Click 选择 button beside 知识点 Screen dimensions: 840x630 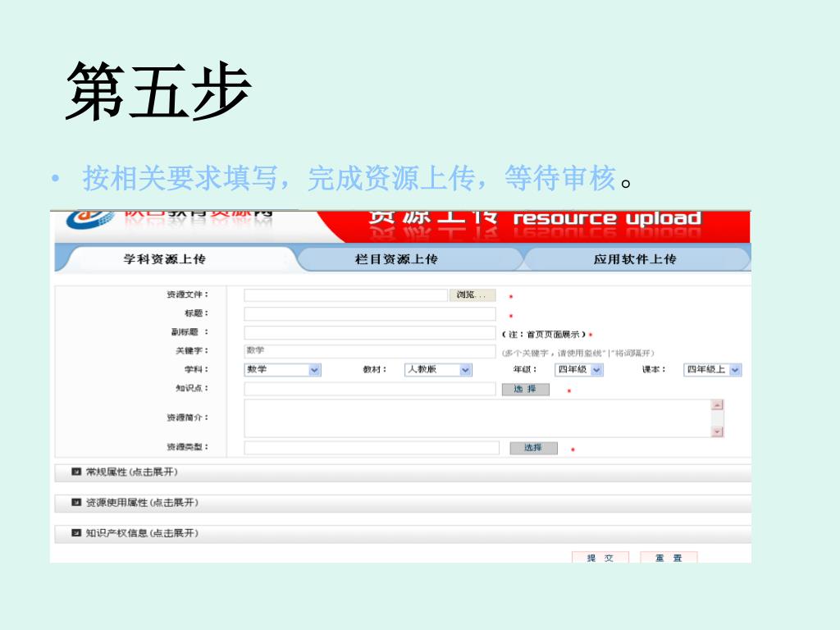[x=526, y=389]
